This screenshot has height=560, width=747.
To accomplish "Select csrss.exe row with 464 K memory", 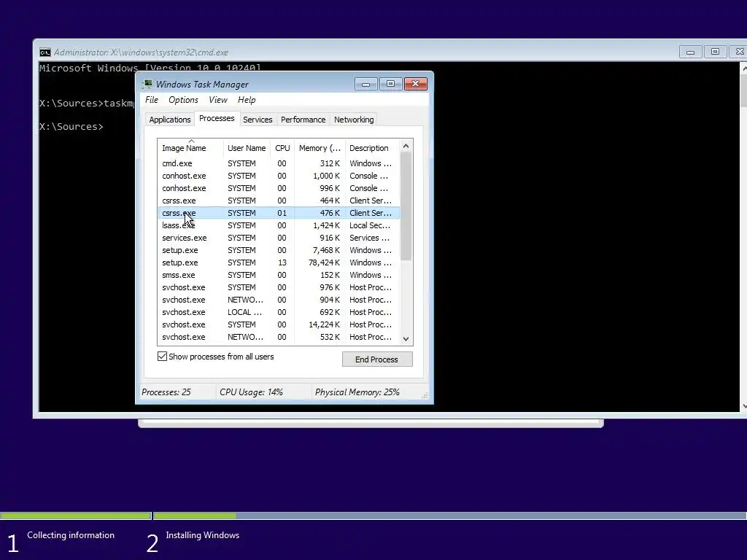I will pos(279,201).
